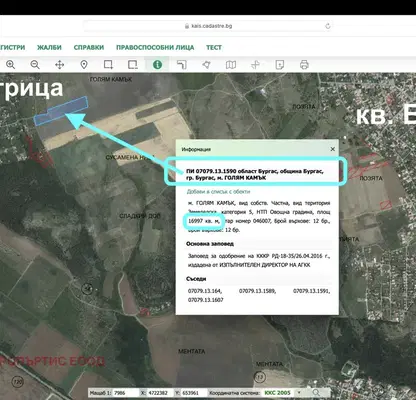Click the highlighted blue parcel on map
This screenshot has height=400, width=416.
[x=62, y=111]
